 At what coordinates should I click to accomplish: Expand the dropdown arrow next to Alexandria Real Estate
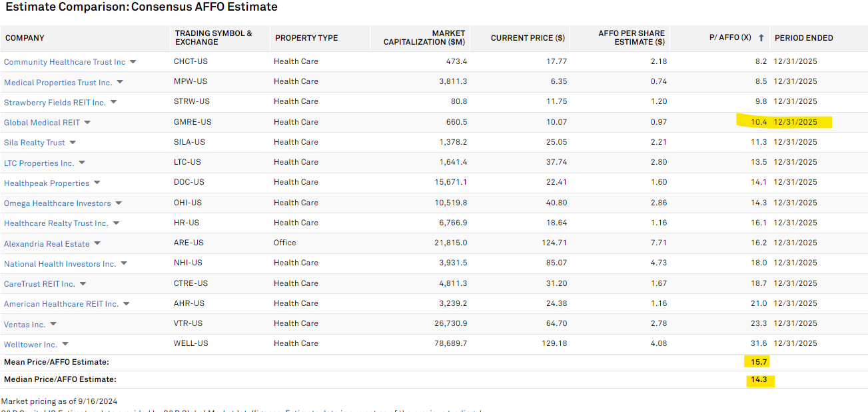(97, 243)
